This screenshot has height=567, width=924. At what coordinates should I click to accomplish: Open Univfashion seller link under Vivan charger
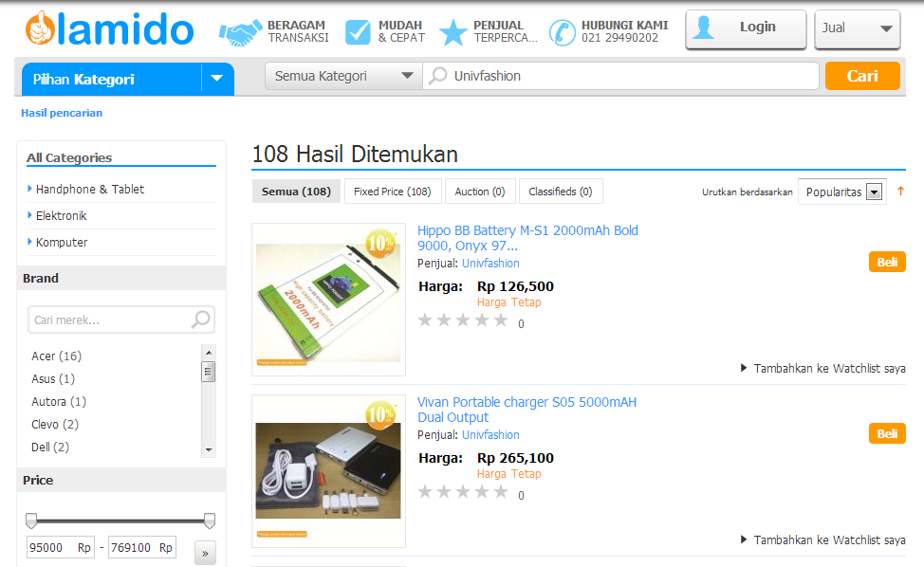click(x=490, y=435)
